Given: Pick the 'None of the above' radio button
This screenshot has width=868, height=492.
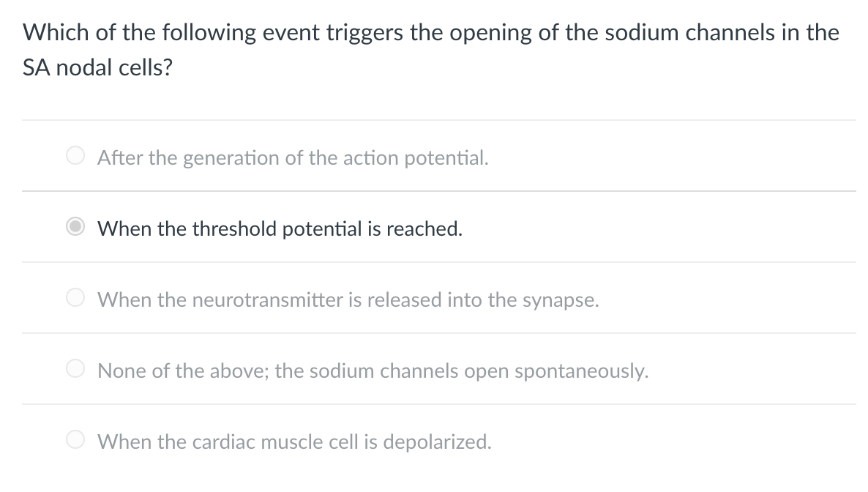Looking at the screenshot, I should pyautogui.click(x=75, y=368).
